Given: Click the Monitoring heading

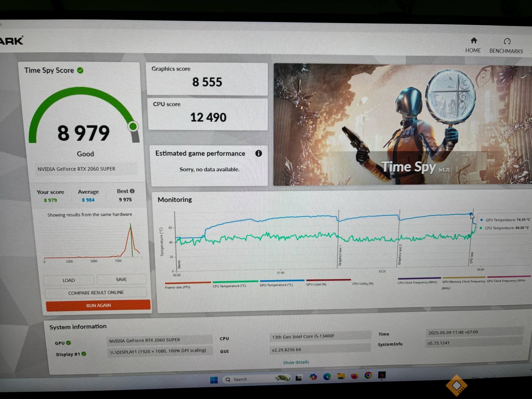Looking at the screenshot, I should pos(175,199).
